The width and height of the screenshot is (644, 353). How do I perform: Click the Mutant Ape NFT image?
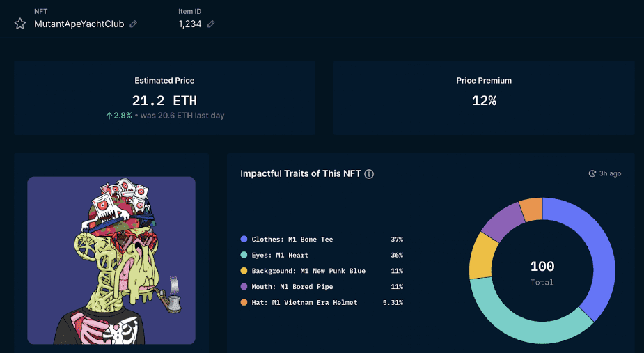(111, 260)
